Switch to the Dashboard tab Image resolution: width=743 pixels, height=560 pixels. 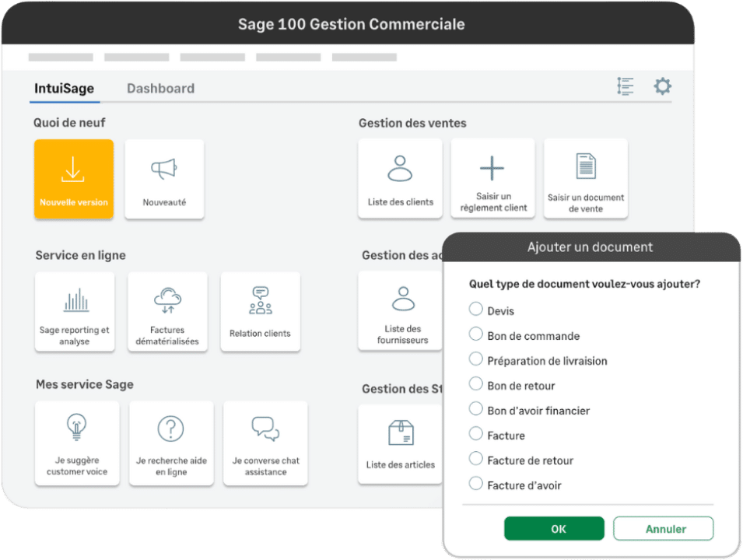pos(160,89)
